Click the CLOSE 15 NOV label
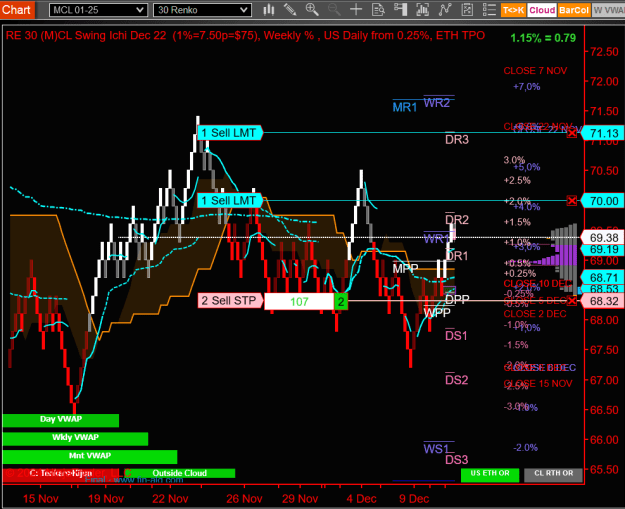Screen dimensions: 625x509 (538, 384)
